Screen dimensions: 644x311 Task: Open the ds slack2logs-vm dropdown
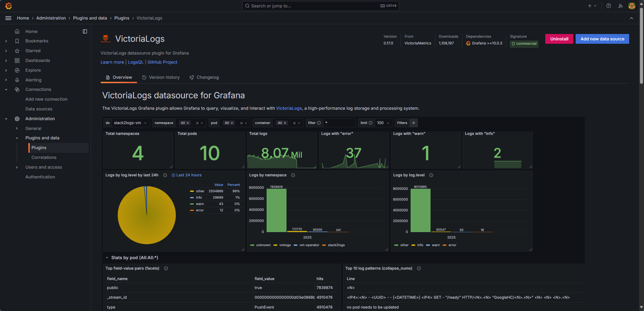(x=130, y=123)
